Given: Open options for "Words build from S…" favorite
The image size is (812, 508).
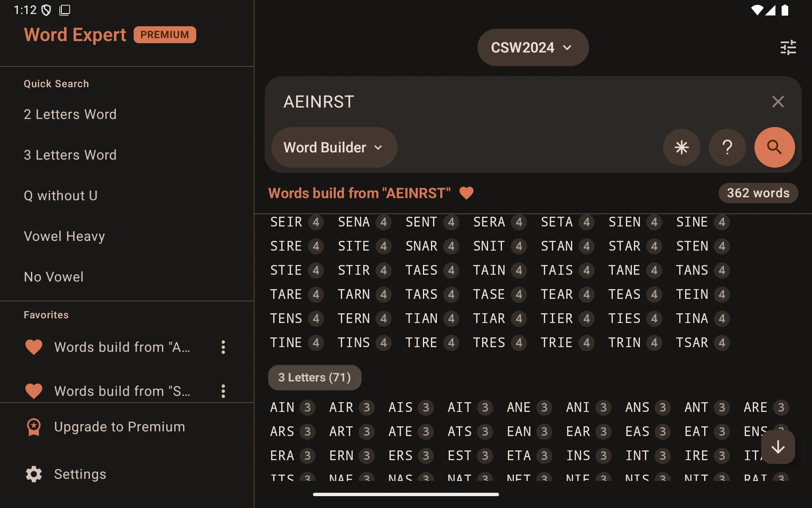Looking at the screenshot, I should coord(223,391).
